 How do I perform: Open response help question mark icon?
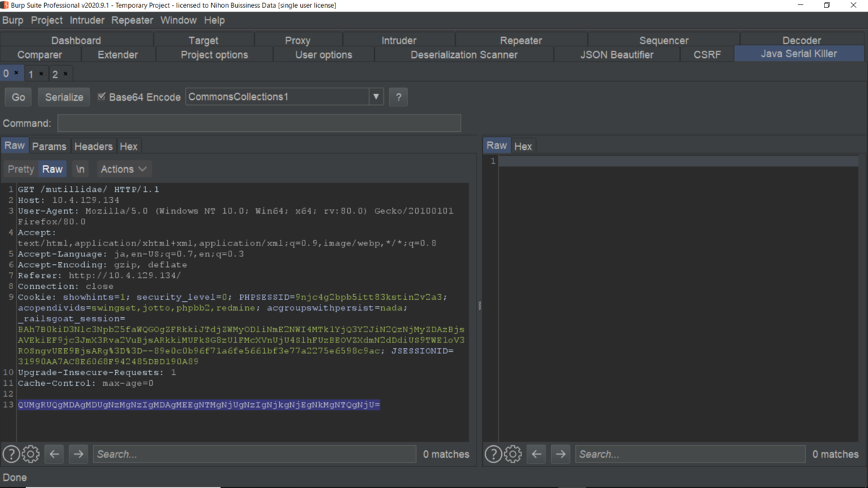tap(493, 454)
